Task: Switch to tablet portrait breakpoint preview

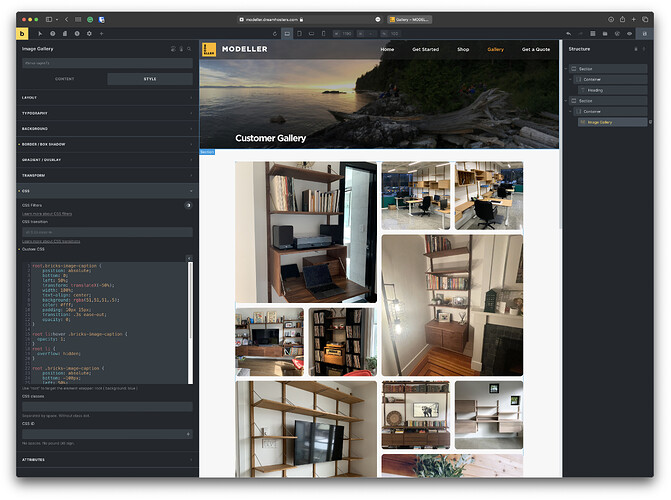Action: coord(300,33)
